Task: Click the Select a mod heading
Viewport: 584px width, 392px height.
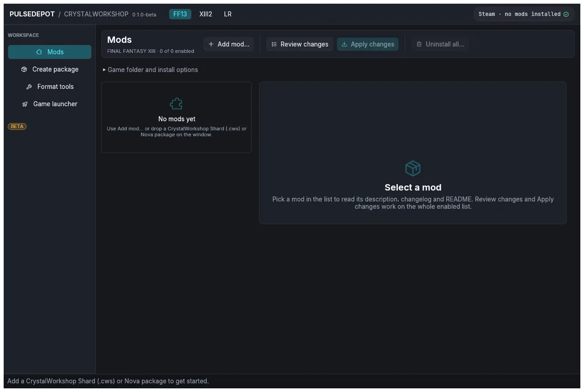Action: click(413, 187)
